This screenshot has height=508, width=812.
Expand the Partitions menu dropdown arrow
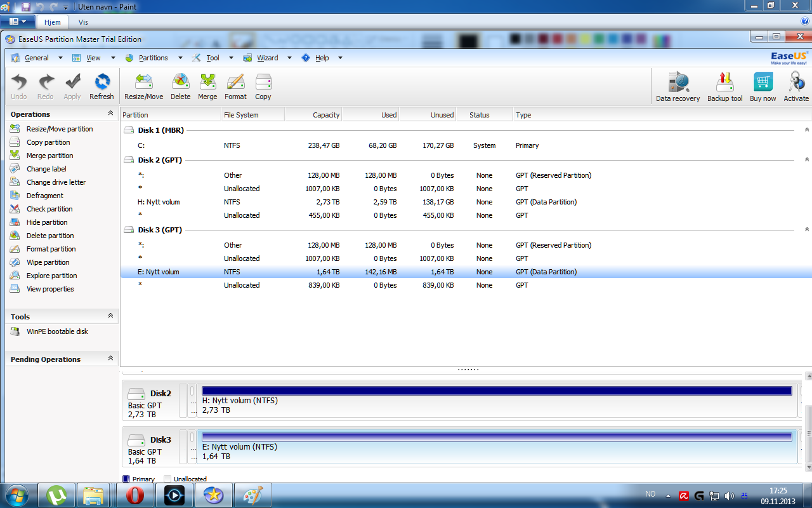180,58
